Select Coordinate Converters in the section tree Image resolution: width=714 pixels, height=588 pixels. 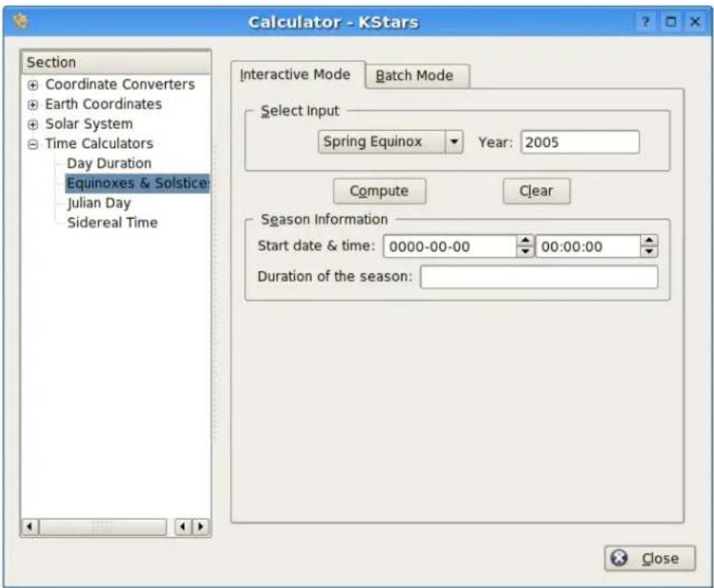tap(120, 85)
